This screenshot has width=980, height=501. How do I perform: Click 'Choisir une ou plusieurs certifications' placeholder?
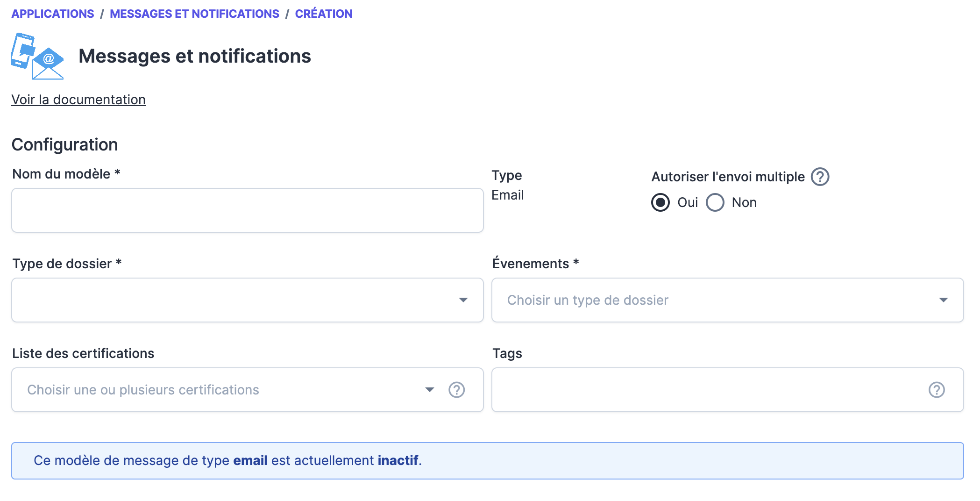pyautogui.click(x=143, y=390)
